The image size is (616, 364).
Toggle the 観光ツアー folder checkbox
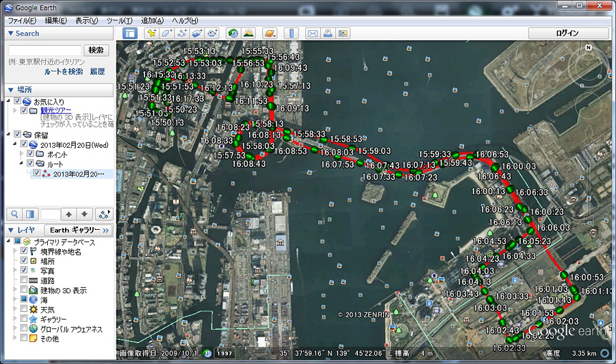tap(23, 110)
